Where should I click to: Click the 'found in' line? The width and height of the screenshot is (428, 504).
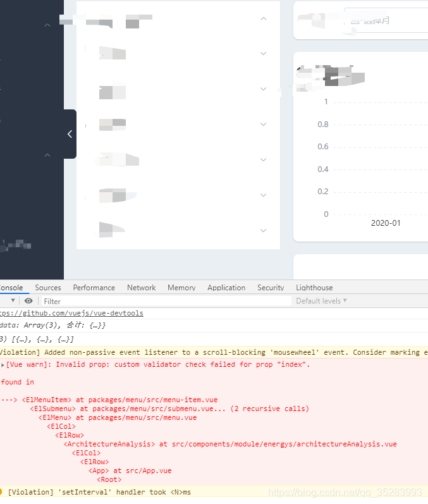coord(17,382)
